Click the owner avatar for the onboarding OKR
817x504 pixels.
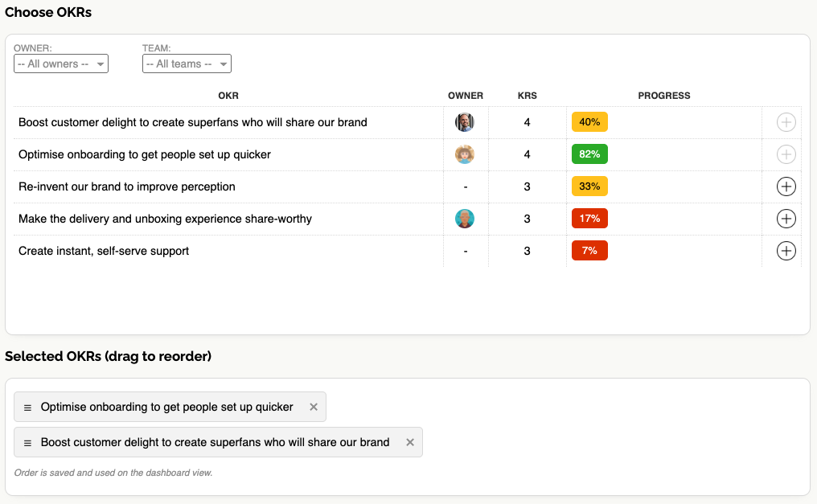[x=465, y=154]
